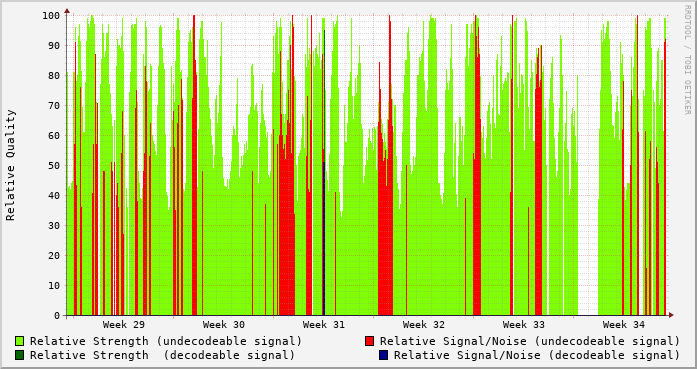Screen dimensions: 697x369
Task: Click the light green Relative Strength undecodeable swatch
Action: (19, 341)
